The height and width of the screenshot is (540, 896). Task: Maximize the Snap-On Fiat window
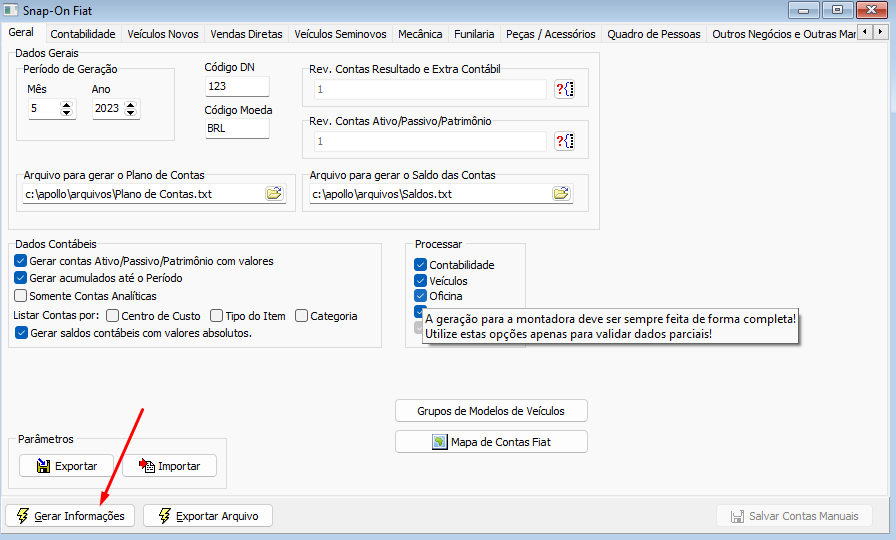click(x=838, y=10)
